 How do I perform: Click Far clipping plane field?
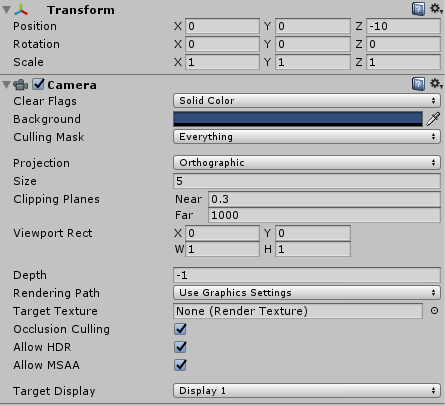pos(324,215)
